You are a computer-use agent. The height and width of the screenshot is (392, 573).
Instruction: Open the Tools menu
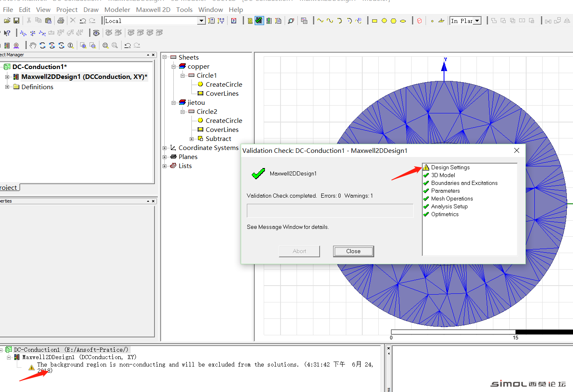click(x=184, y=9)
